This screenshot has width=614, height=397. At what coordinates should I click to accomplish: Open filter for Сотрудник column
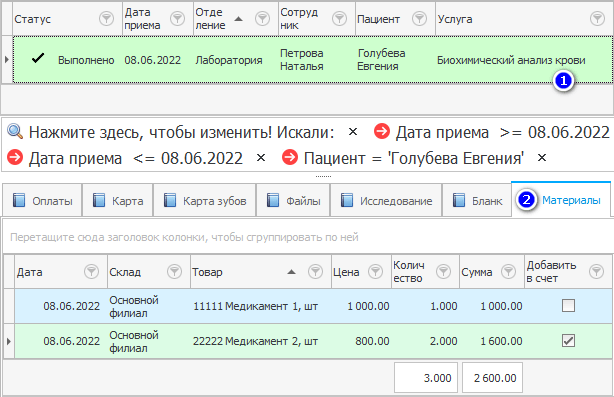pyautogui.click(x=340, y=18)
